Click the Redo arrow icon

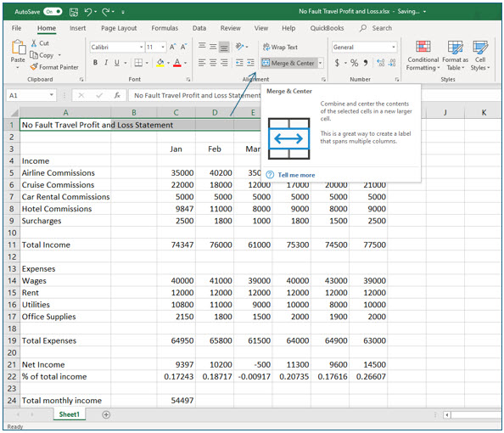click(106, 12)
